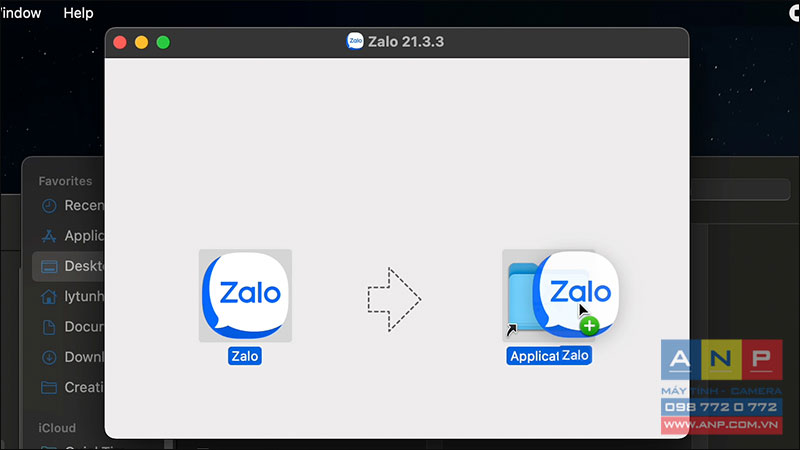Click the Creative folder icon in the sidebar
This screenshot has width=800, height=450.
point(49,387)
